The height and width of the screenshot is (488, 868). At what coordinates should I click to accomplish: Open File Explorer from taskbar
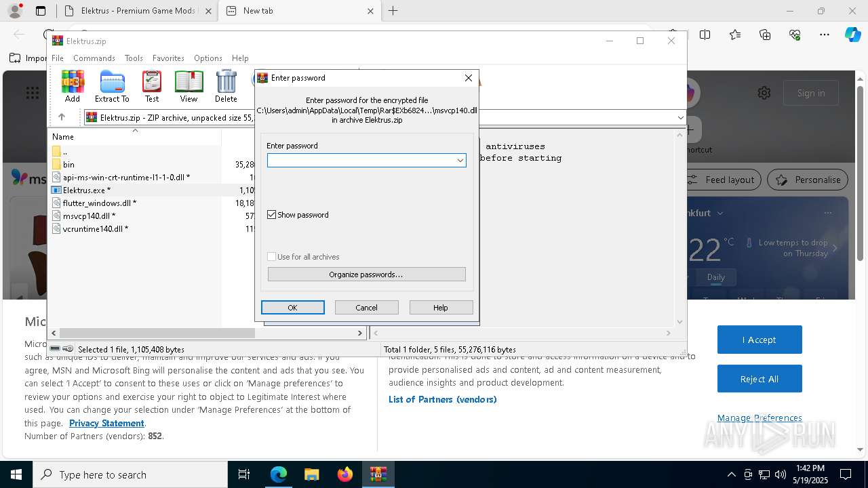311,474
